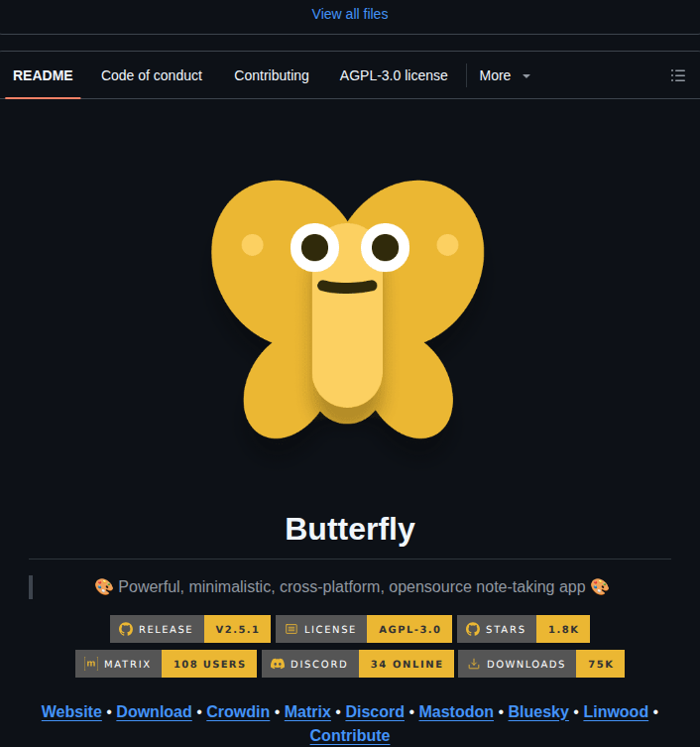Open the Website link

(x=71, y=711)
